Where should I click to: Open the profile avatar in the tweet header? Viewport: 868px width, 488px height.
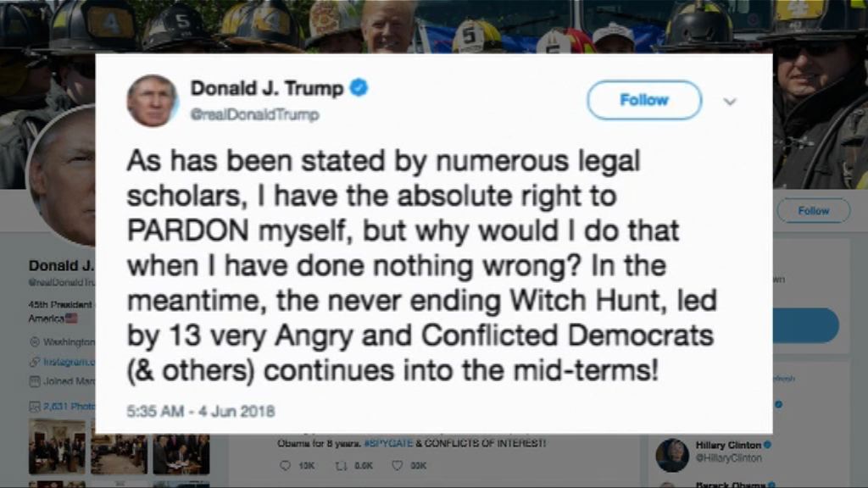[x=153, y=101]
